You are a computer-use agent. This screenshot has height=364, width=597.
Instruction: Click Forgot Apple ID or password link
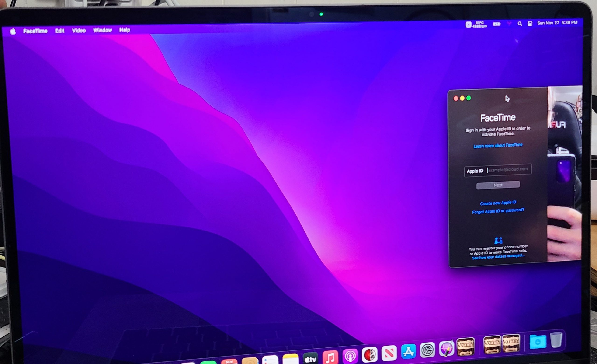(x=498, y=211)
